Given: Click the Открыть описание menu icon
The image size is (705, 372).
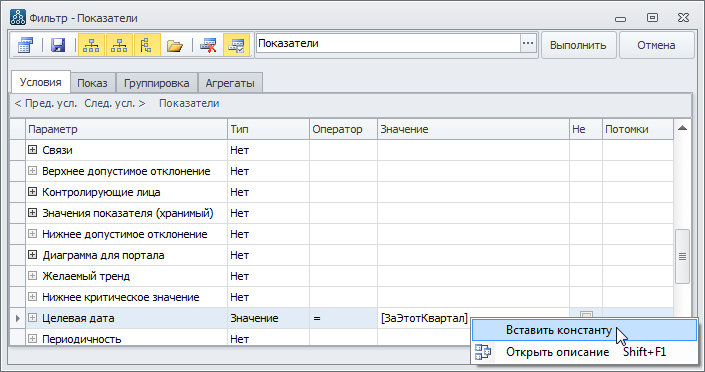Looking at the screenshot, I should click(x=483, y=352).
